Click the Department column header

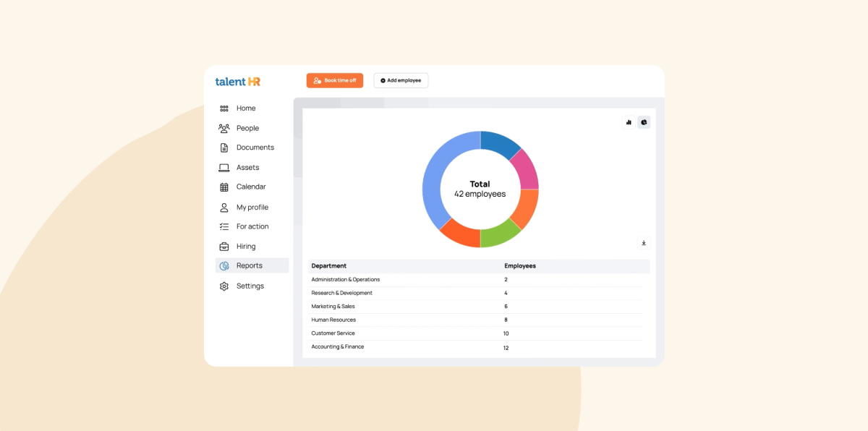[x=329, y=266]
